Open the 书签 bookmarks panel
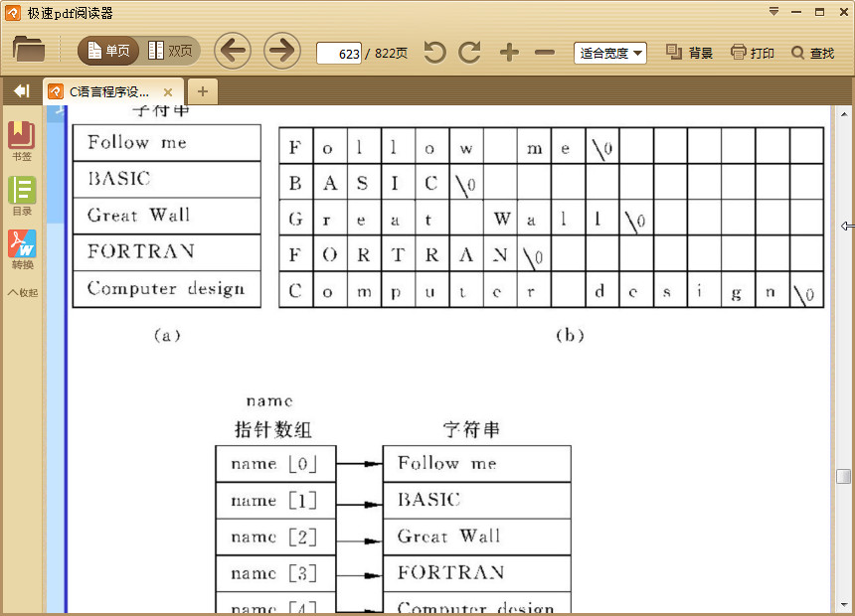855x616 pixels. tap(22, 141)
